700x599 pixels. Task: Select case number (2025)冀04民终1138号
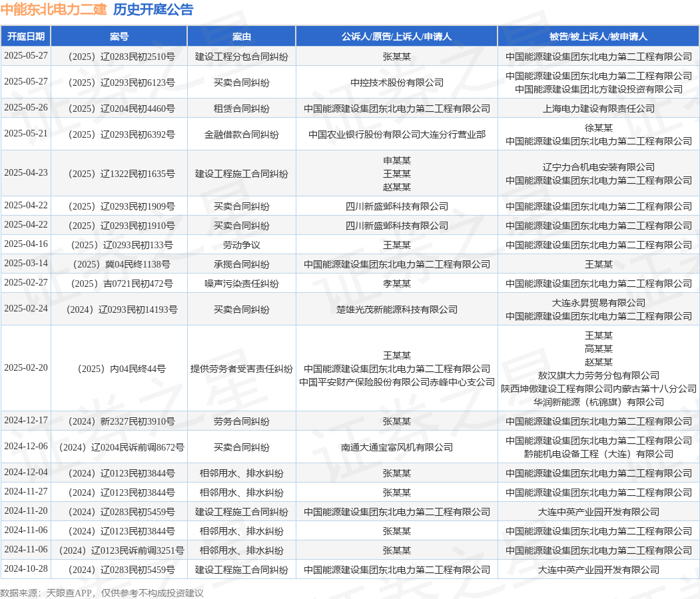119,264
